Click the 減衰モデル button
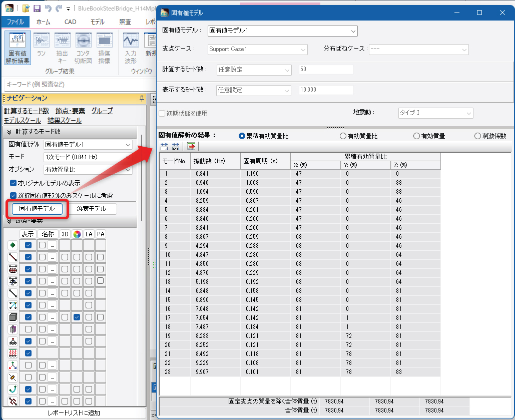 pyautogui.click(x=92, y=209)
